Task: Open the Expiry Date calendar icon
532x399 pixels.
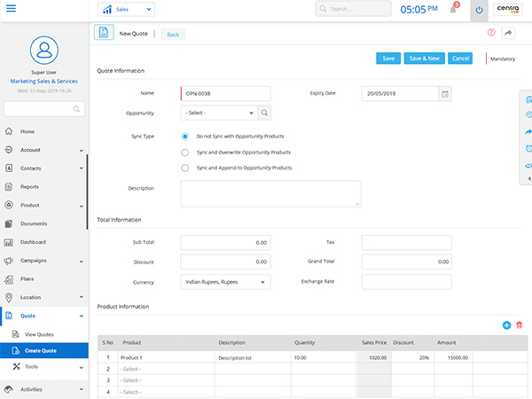Action: click(x=445, y=94)
